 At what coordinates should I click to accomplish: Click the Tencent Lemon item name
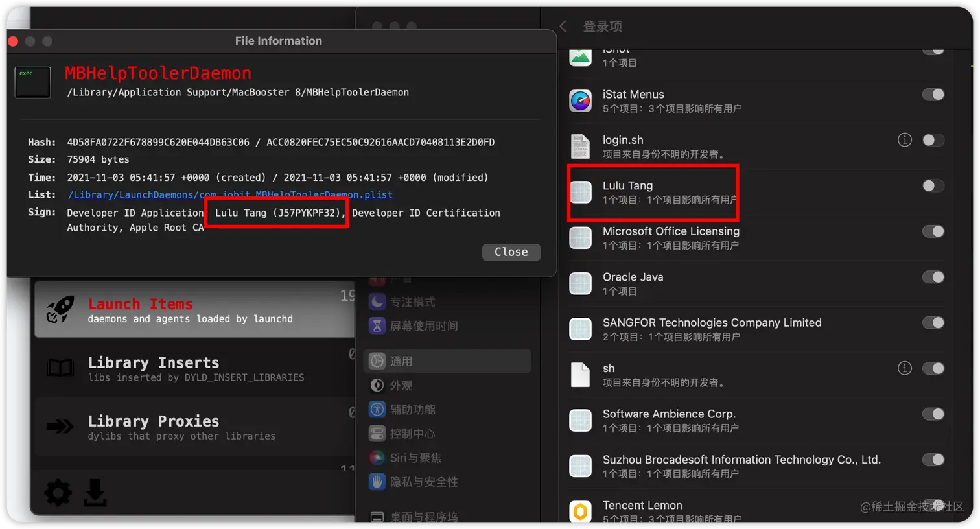click(x=642, y=505)
